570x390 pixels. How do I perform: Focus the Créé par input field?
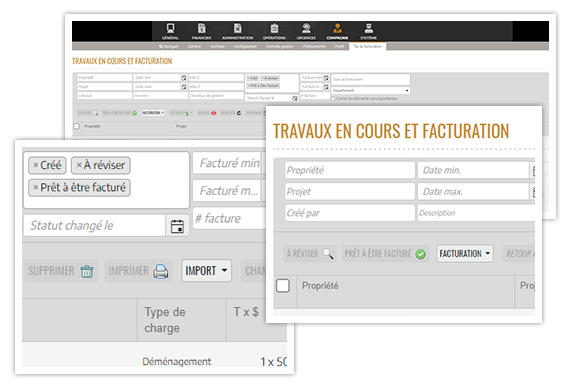point(350,213)
